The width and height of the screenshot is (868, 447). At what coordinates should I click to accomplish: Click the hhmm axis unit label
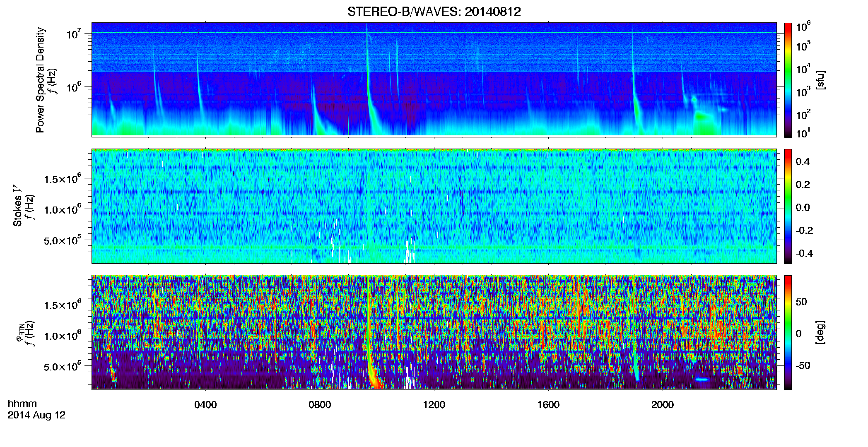click(22, 404)
